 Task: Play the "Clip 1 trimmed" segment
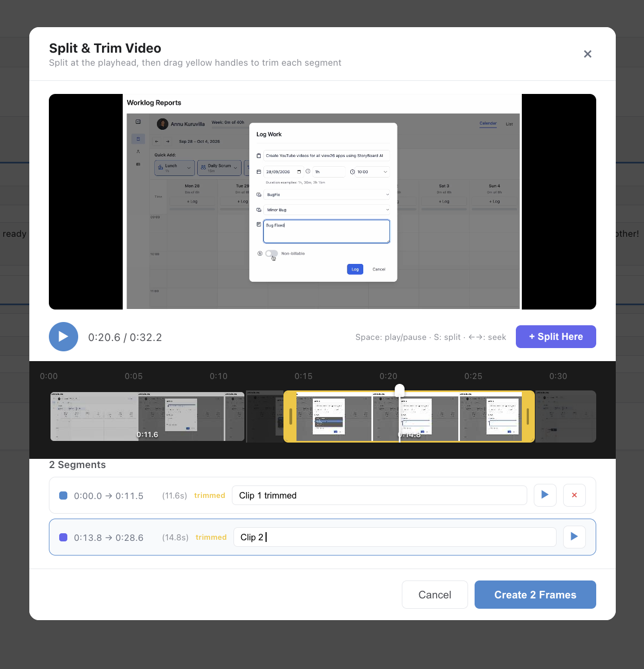(545, 495)
